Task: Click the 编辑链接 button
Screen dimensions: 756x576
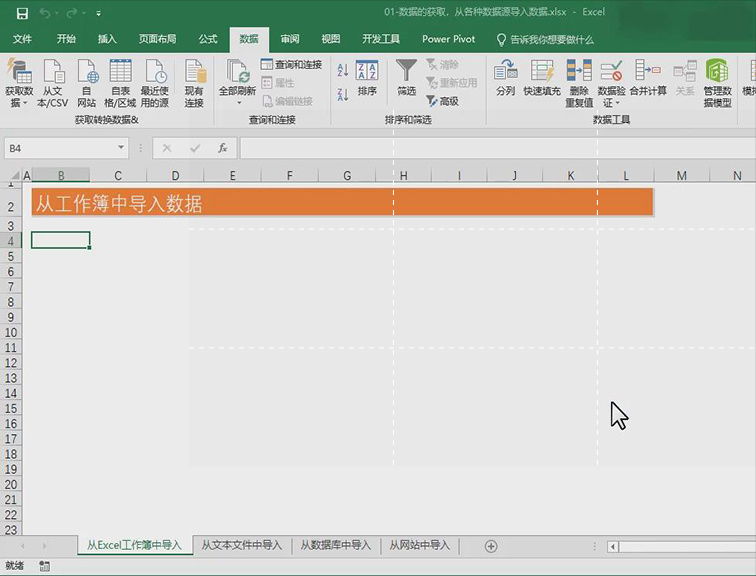Action: pos(287,101)
